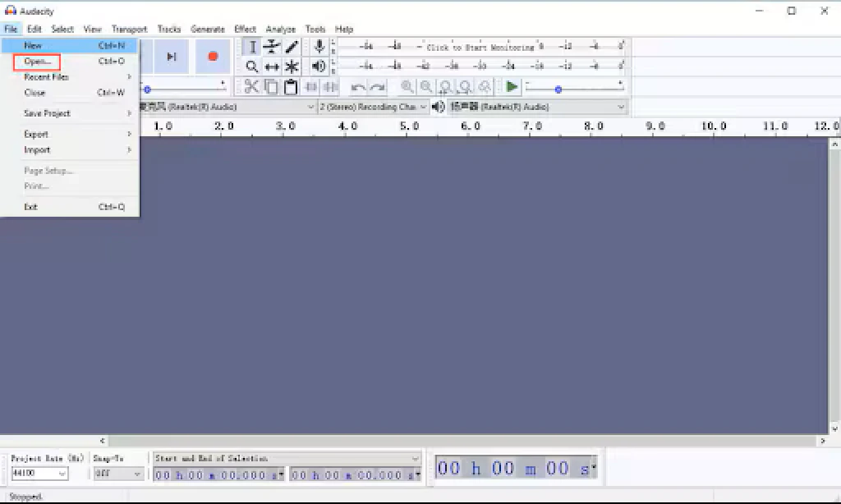841x504 pixels.
Task: Activate the Zoom tool
Action: pos(251,66)
